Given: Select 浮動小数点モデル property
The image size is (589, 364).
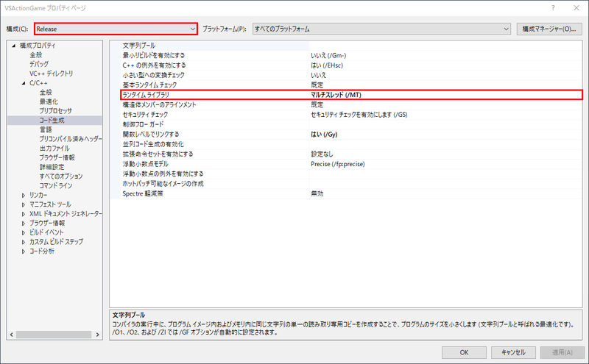Looking at the screenshot, I should 145,164.
